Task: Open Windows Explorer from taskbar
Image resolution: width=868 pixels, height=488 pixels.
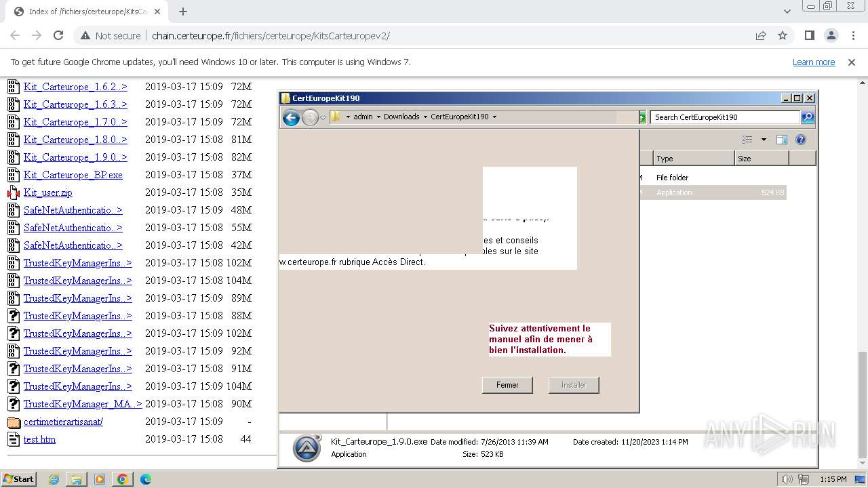Action: (x=77, y=479)
